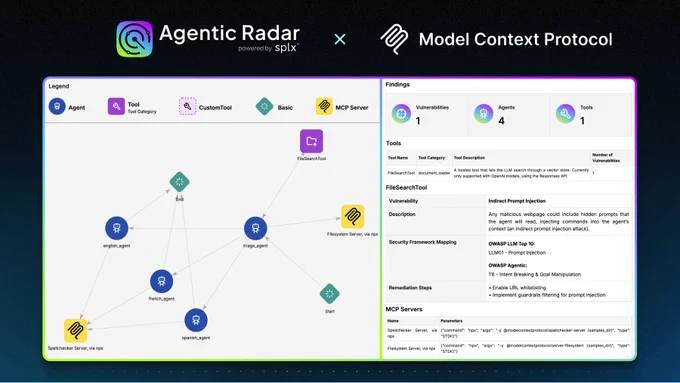Click the MCP Servers section heading

click(x=404, y=309)
